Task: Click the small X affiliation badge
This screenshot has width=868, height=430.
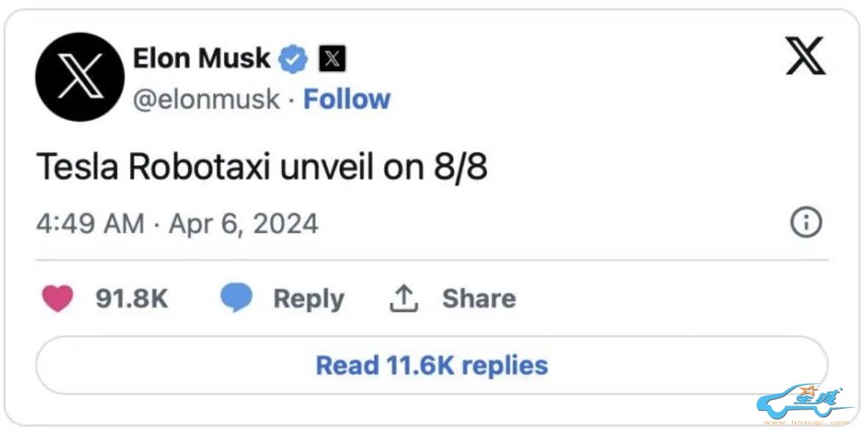Action: (332, 59)
